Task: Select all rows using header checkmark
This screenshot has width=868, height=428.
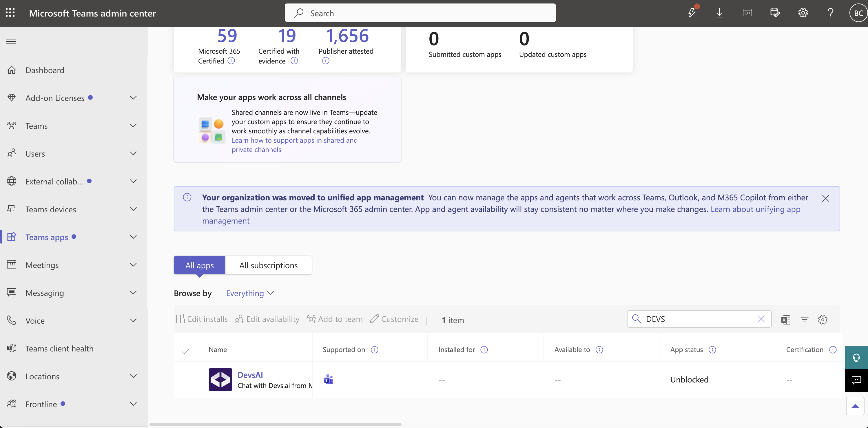Action: coord(185,351)
